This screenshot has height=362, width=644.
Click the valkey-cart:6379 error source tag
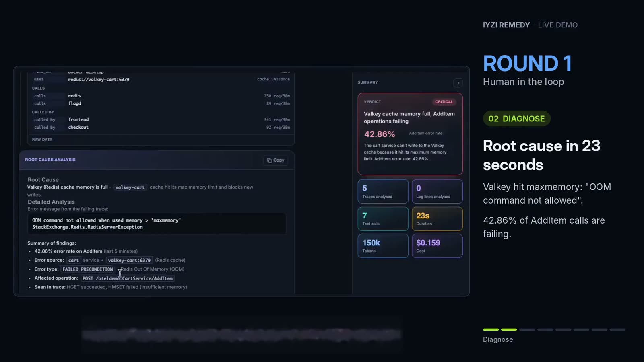coord(129,260)
